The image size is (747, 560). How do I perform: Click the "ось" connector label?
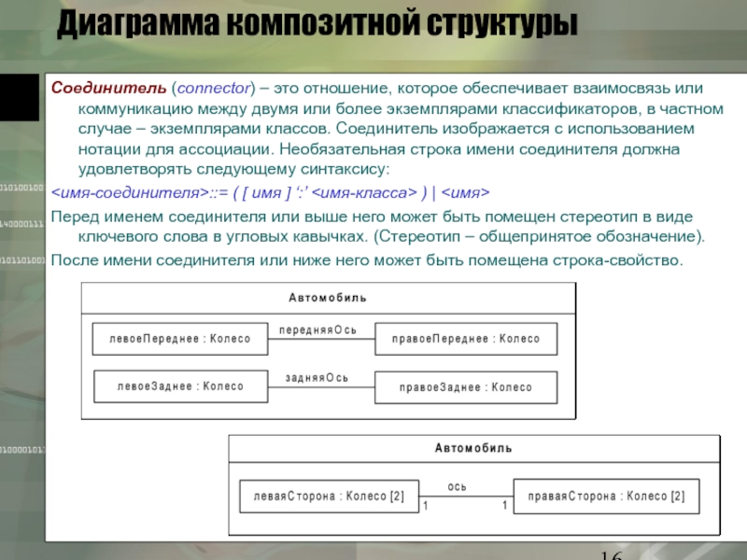(x=458, y=486)
